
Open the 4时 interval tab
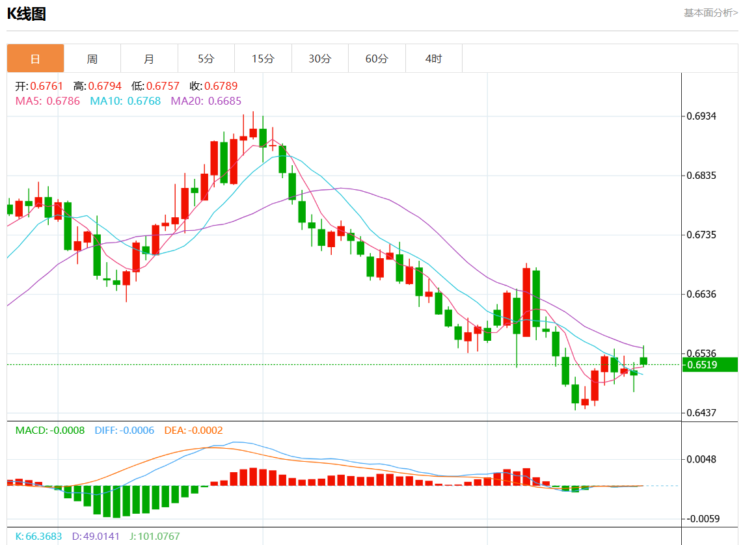pyautogui.click(x=433, y=59)
